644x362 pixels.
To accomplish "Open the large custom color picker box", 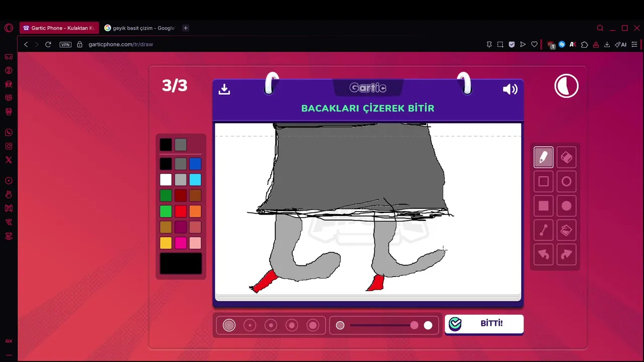I will point(181,264).
